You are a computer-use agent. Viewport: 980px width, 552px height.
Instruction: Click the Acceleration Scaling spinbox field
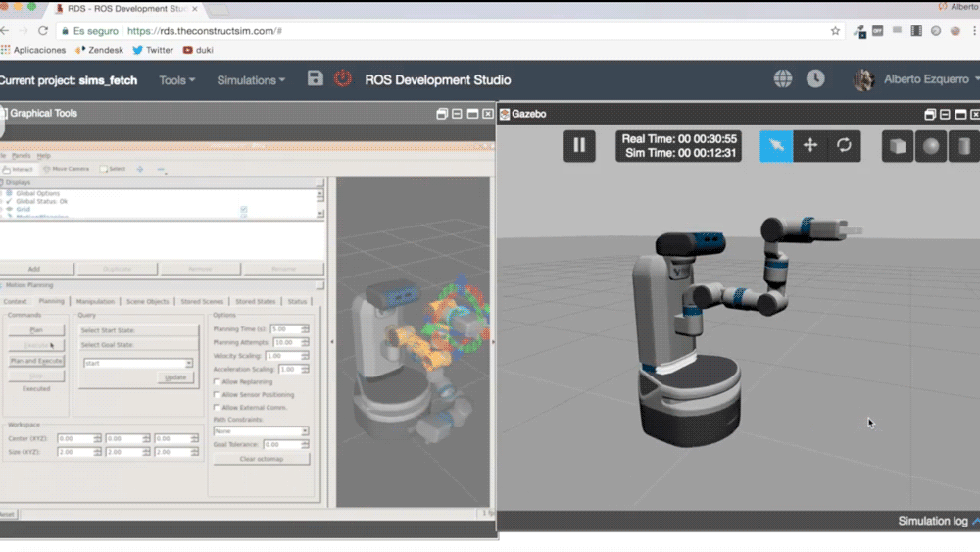(293, 370)
